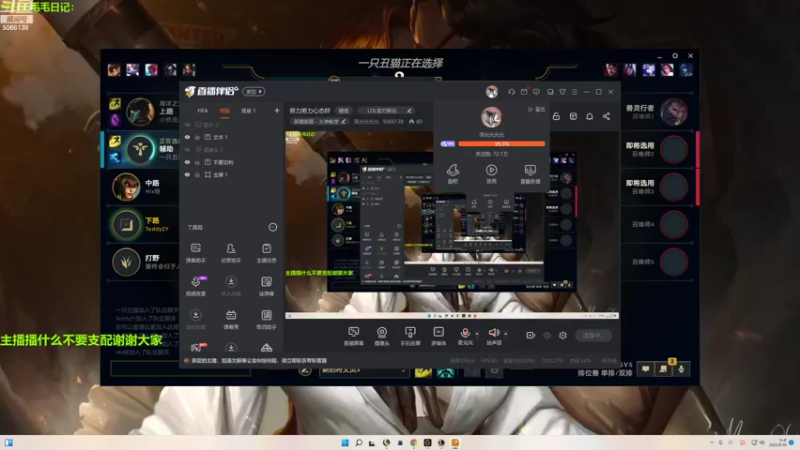Add a 多媒体 media source
This screenshot has width=800, height=450.
pyautogui.click(x=438, y=336)
